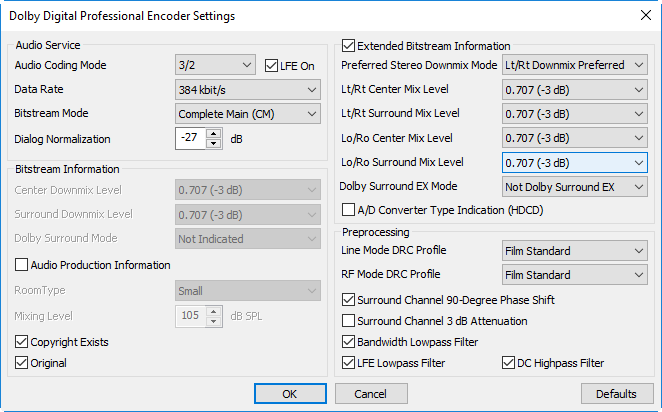Open Lo/Ro Center Mix Level dropdown
The width and height of the screenshot is (662, 412).
click(x=575, y=138)
